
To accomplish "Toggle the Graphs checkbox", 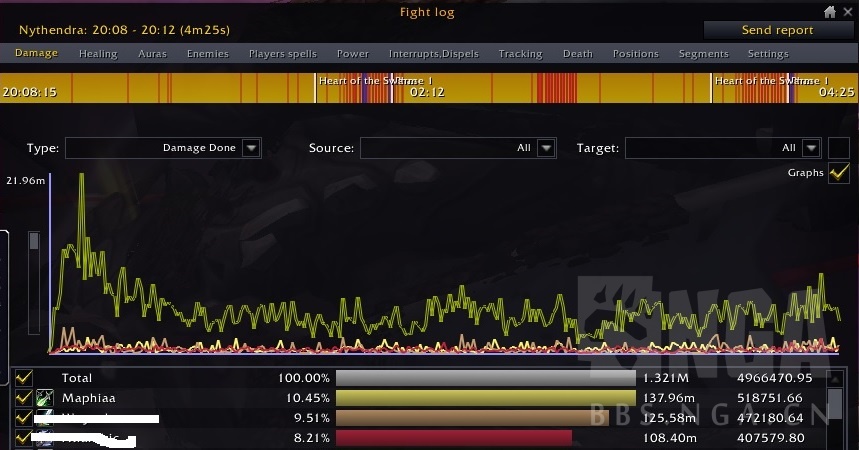I will tap(839, 173).
